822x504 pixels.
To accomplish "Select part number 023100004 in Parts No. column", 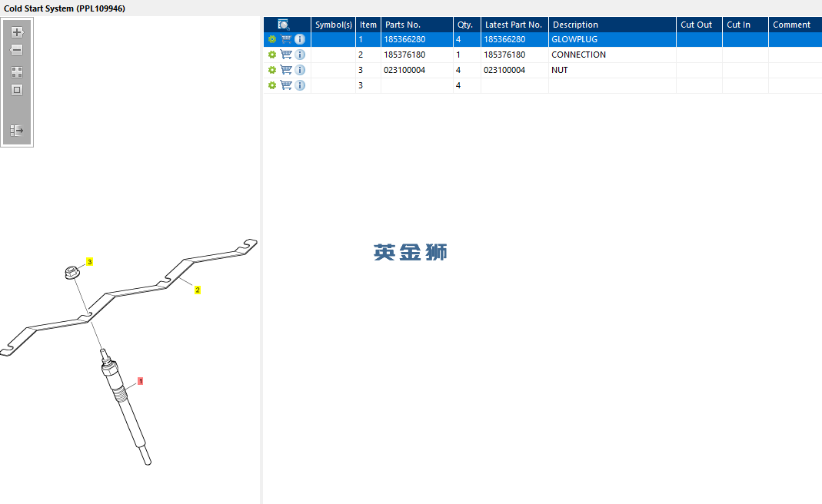I will [x=404, y=70].
